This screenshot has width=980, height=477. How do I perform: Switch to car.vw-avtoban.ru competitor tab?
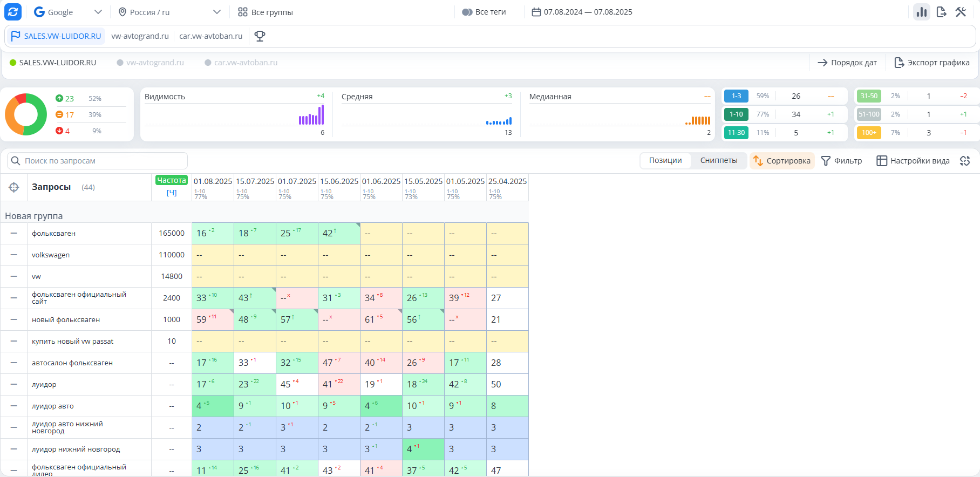[x=211, y=36]
